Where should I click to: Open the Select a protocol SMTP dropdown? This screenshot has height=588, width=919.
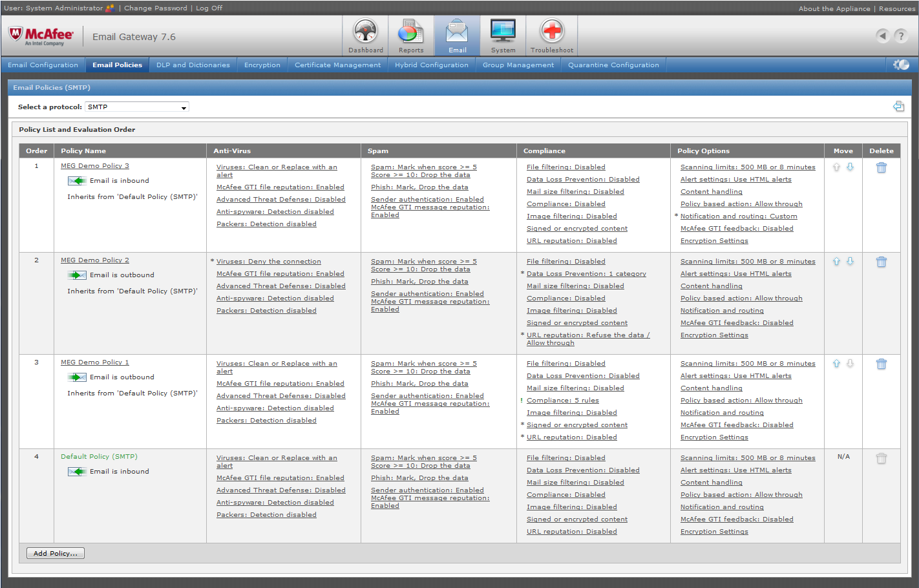[137, 107]
